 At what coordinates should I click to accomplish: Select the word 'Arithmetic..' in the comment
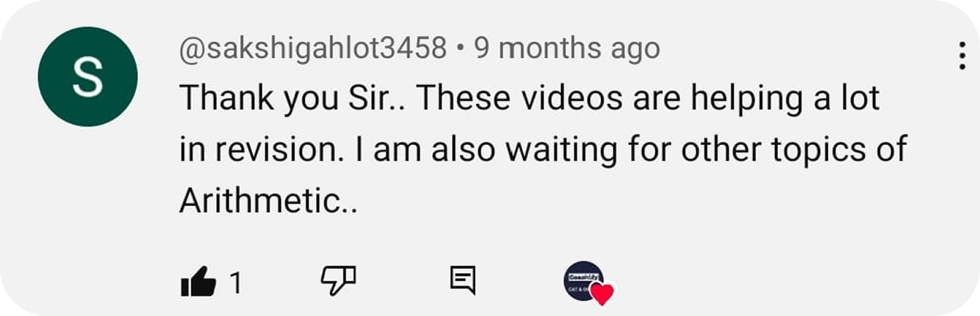click(x=269, y=202)
